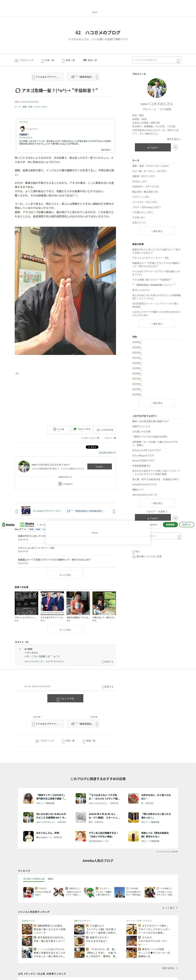Click the 記事を報告する flag icon link
Viewport: 196px width, 980px height.
click(x=107, y=453)
